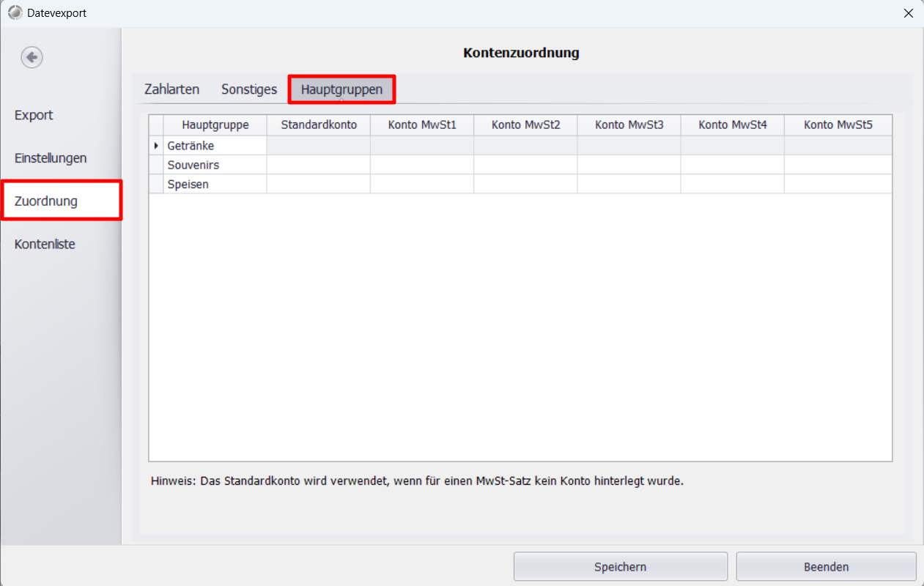Click the row selector beside Speisen
Image resolution: width=924 pixels, height=586 pixels.
pyautogui.click(x=156, y=184)
